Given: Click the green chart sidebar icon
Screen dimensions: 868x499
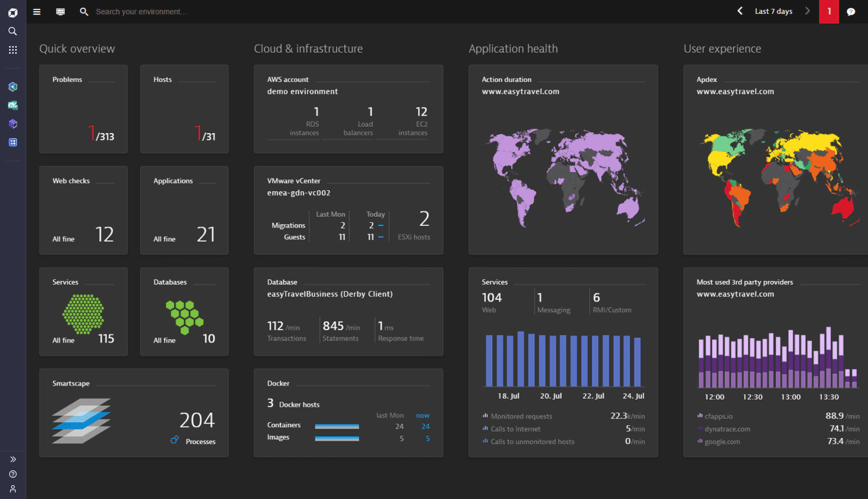Looking at the screenshot, I should pos(13,105).
